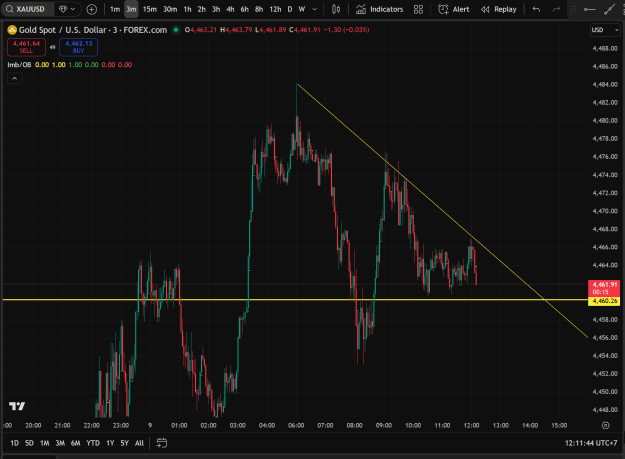The width and height of the screenshot is (625, 459).
Task: Click the TradingView logo on chart
Action: coord(17,406)
